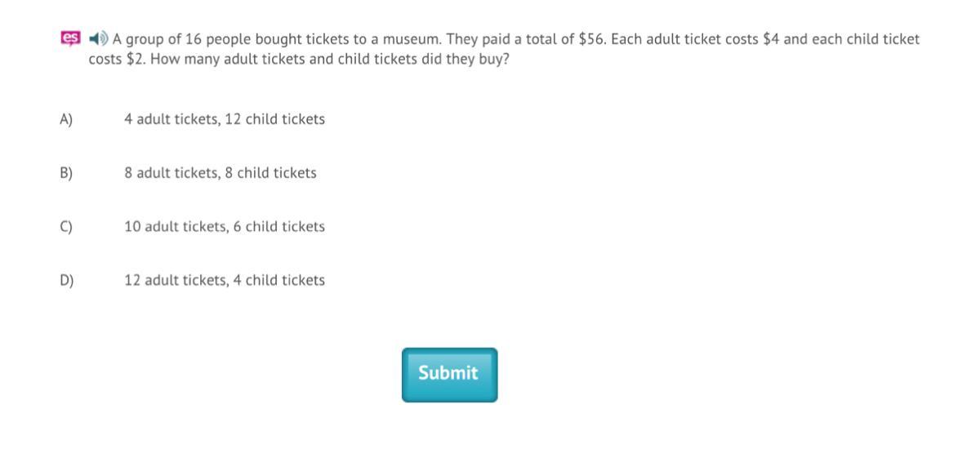Choose '4 adult tickets, 12 child tickets'
The height and width of the screenshot is (449, 980).
225,119
